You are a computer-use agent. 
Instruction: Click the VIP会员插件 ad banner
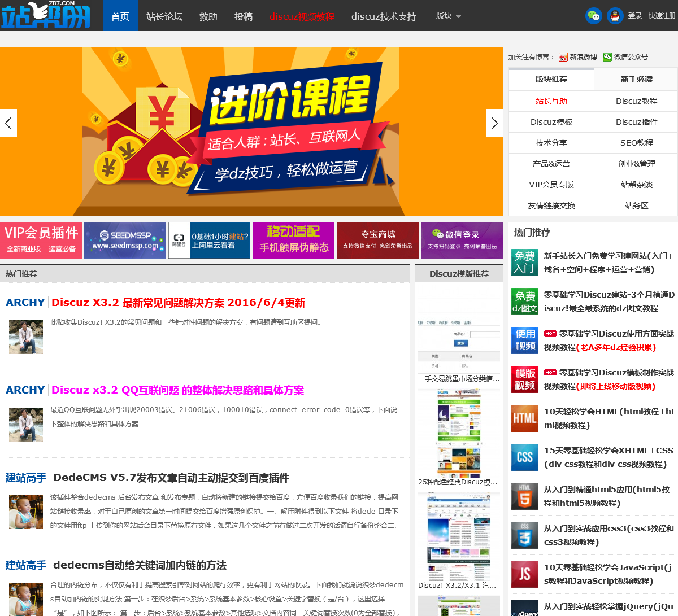[41, 240]
